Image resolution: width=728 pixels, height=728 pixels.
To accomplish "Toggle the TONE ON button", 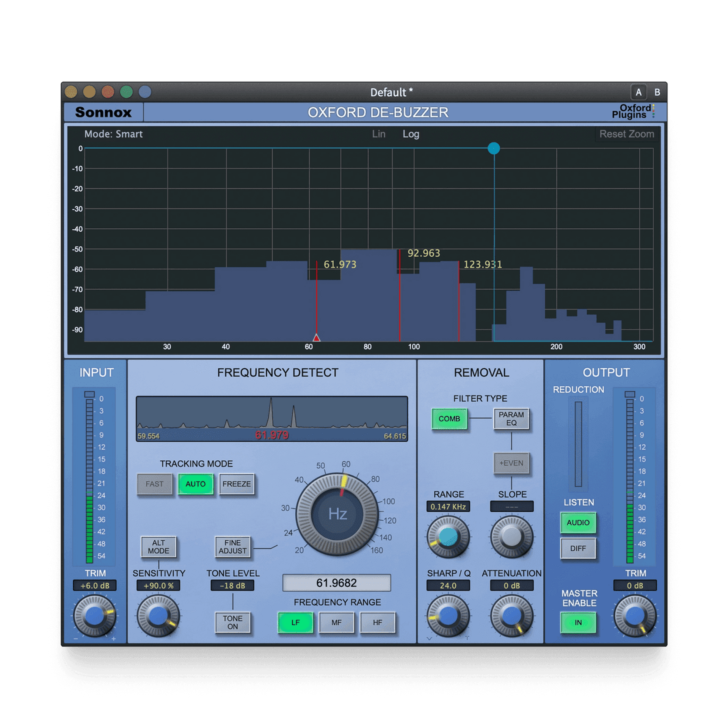I will pyautogui.click(x=232, y=622).
